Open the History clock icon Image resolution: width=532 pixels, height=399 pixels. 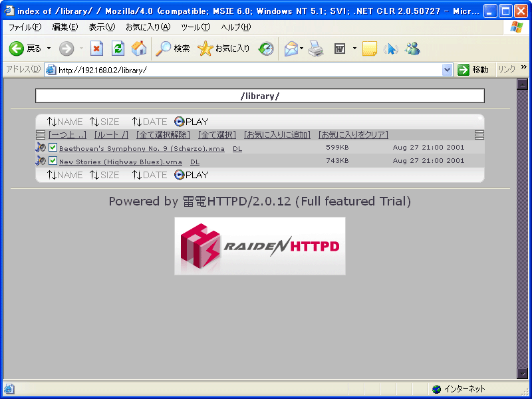pyautogui.click(x=266, y=49)
